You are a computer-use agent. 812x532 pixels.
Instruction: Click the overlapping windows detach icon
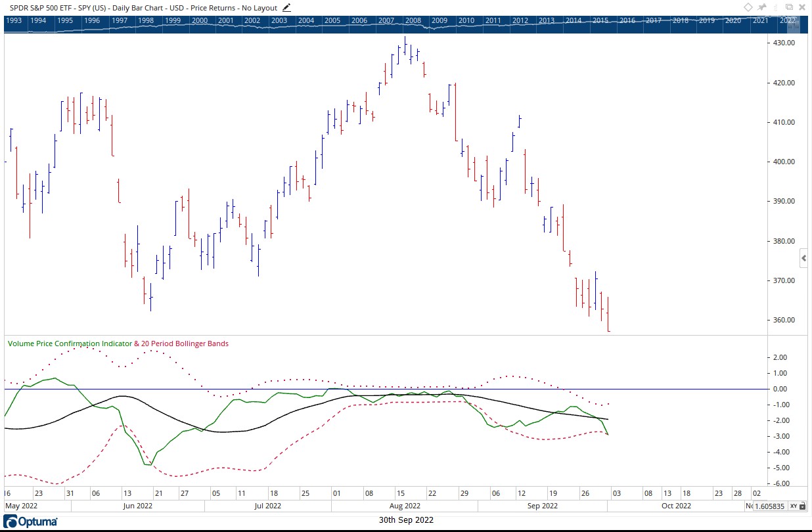pos(789,7)
